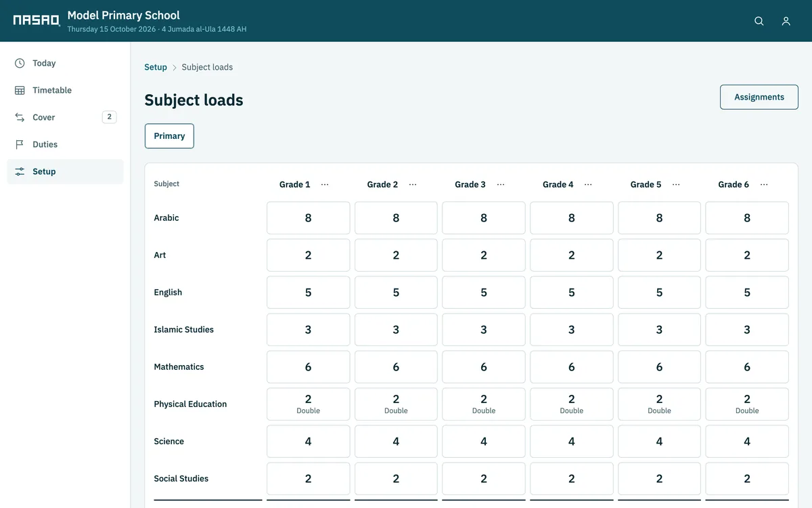This screenshot has width=812, height=508.
Task: Edit Mathematics load for Grade 1
Action: click(x=309, y=367)
